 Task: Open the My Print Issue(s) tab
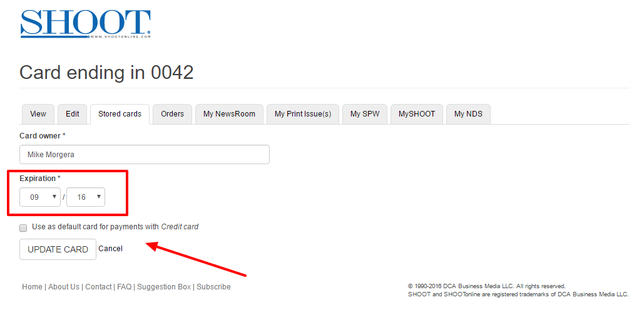(x=303, y=114)
